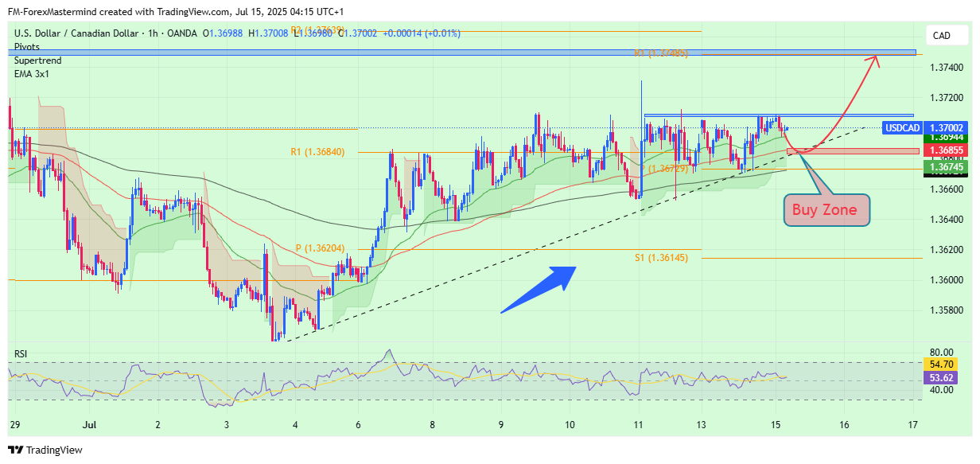Click the 16 date label on time axis
This screenshot has height=464, width=980.
[844, 424]
